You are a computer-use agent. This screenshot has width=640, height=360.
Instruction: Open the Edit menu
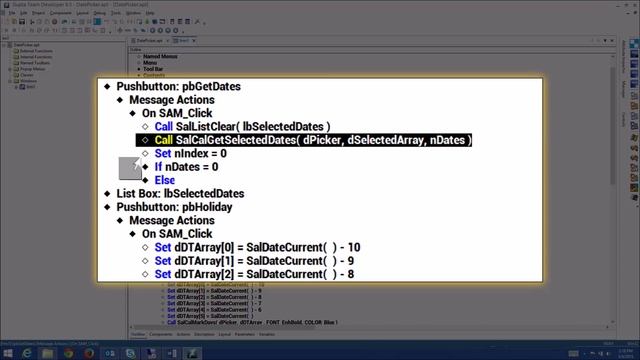point(24,13)
